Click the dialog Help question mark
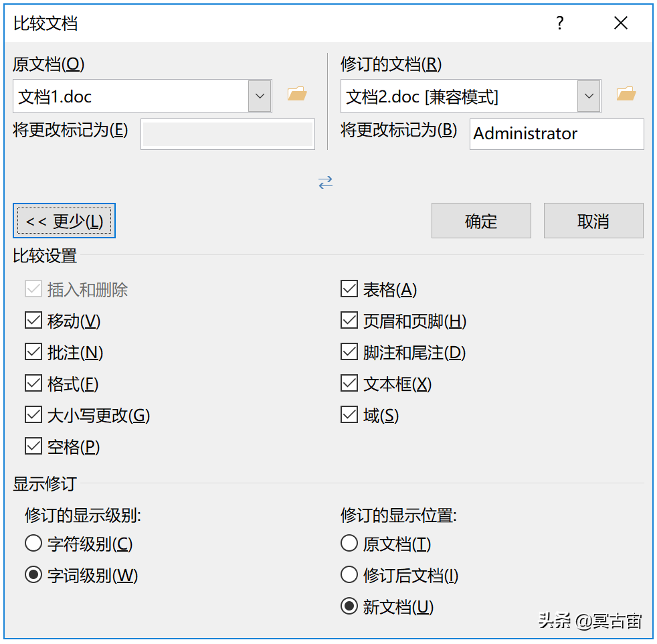This screenshot has width=657, height=644. (559, 23)
